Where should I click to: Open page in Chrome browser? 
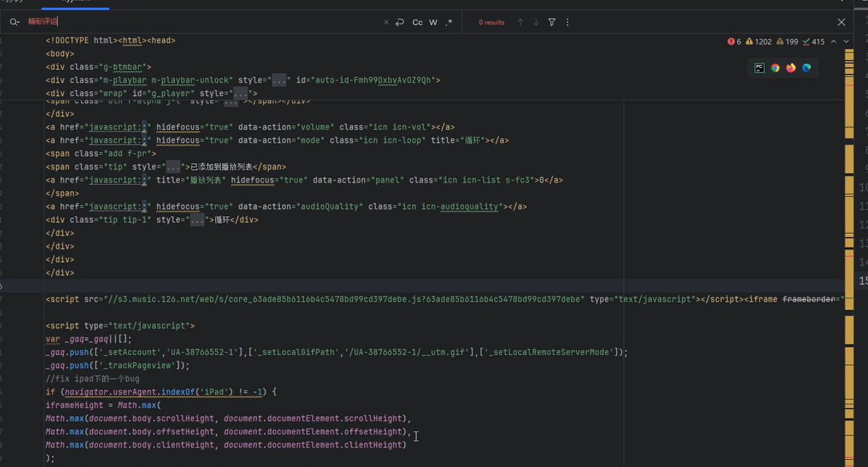pos(775,68)
